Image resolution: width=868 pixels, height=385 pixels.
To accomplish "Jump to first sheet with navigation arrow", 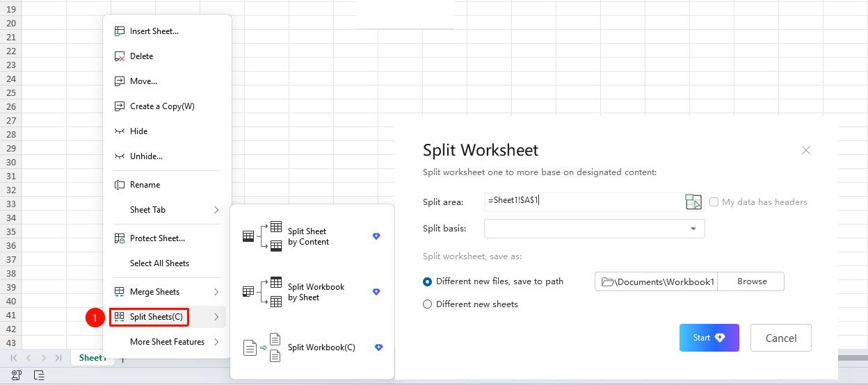I will (14, 358).
